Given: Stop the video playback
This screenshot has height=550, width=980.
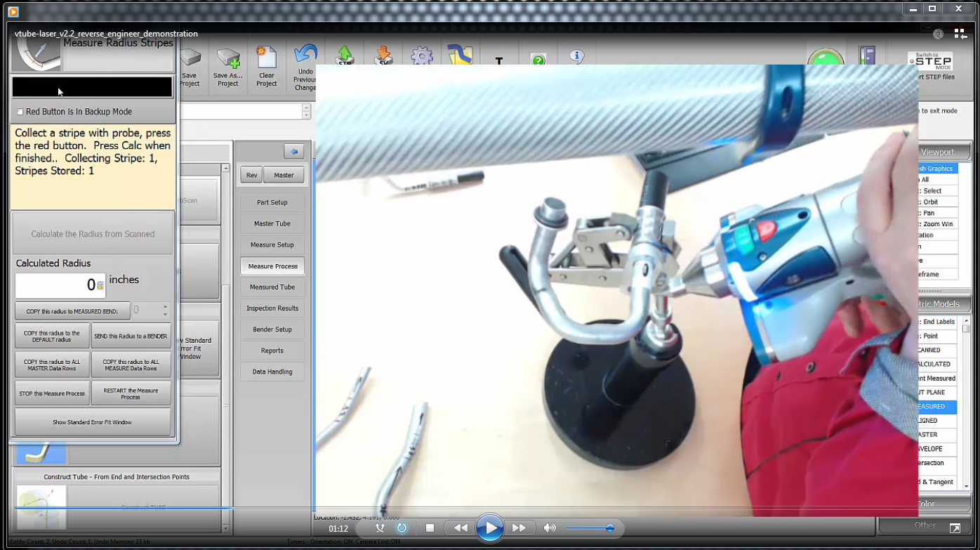Looking at the screenshot, I should [430, 528].
